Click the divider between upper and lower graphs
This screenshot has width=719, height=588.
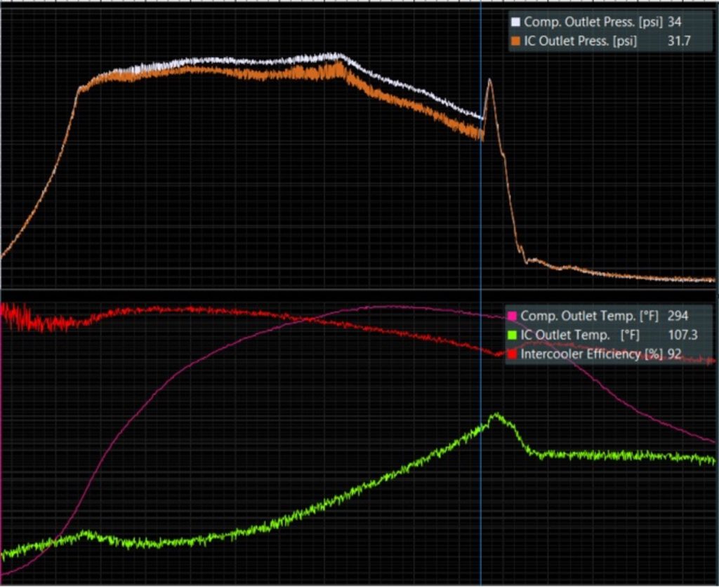359,288
